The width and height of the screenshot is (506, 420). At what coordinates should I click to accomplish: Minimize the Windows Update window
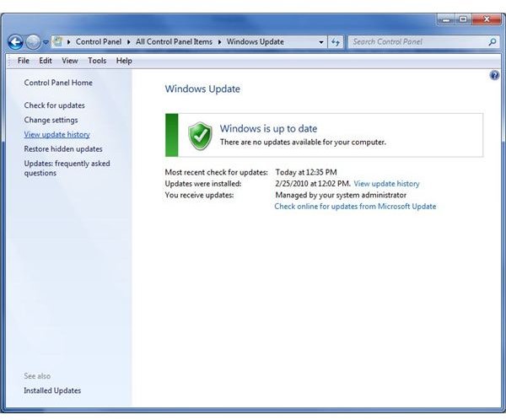tap(446, 19)
